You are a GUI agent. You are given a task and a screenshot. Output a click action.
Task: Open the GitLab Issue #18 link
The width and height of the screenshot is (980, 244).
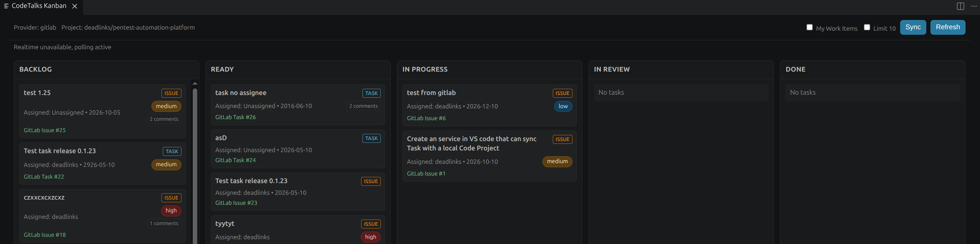[x=44, y=235]
